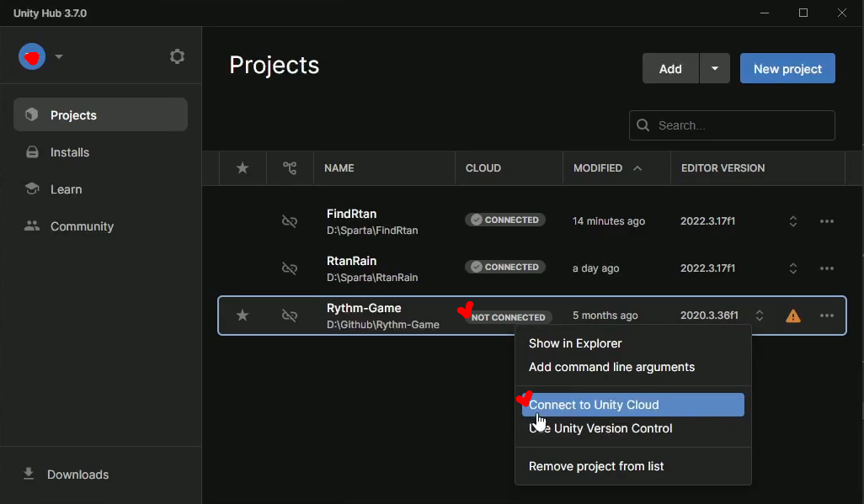Select Use Unity Version Control
This screenshot has height=504, width=864.
tap(600, 428)
